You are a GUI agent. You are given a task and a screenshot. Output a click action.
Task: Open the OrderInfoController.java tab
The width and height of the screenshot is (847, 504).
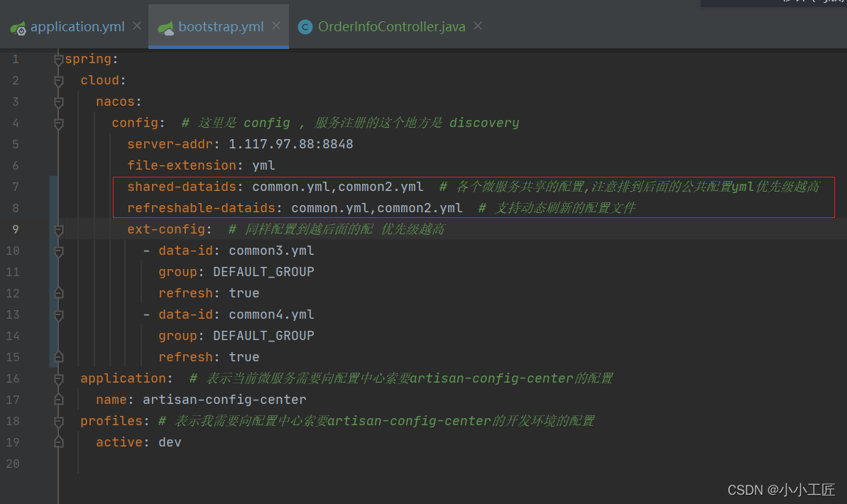[391, 27]
